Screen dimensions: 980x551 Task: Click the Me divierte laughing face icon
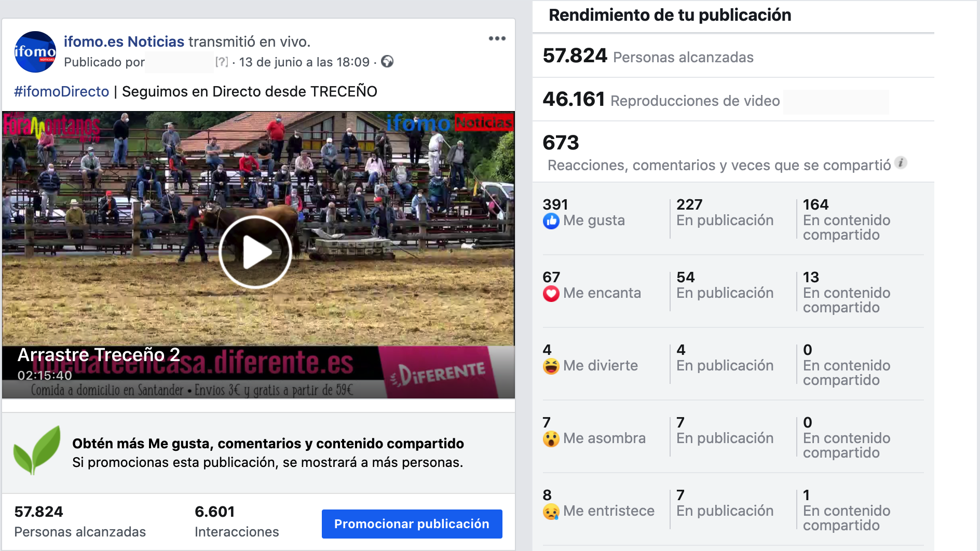(x=551, y=366)
